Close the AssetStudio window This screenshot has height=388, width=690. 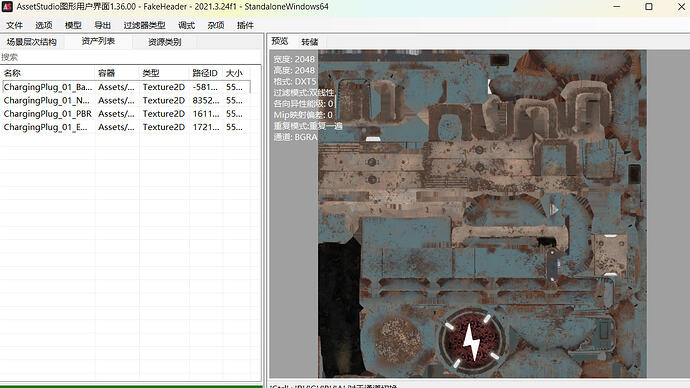pyautogui.click(x=681, y=7)
